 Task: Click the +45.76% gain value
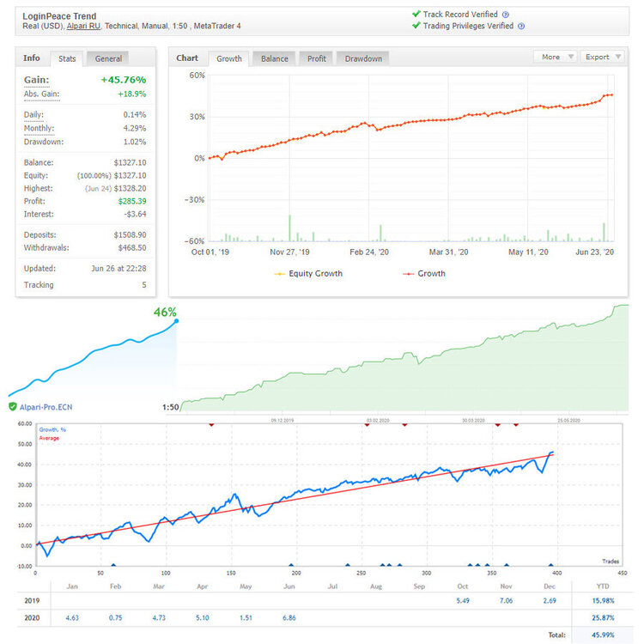pyautogui.click(x=124, y=80)
